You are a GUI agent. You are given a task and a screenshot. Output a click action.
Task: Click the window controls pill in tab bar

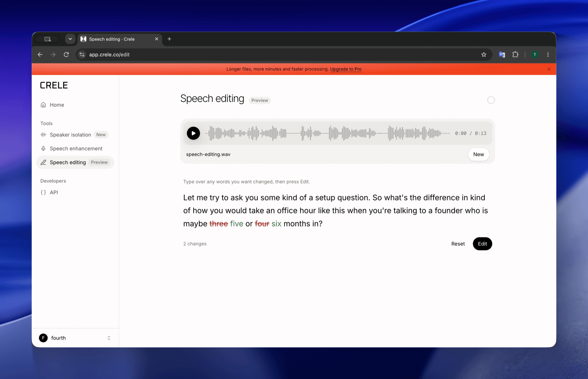click(x=47, y=39)
